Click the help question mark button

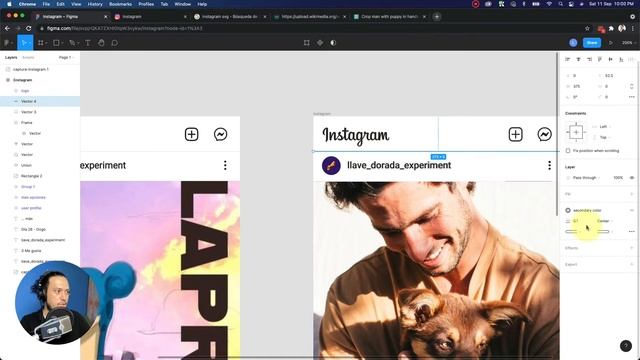[x=626, y=346]
